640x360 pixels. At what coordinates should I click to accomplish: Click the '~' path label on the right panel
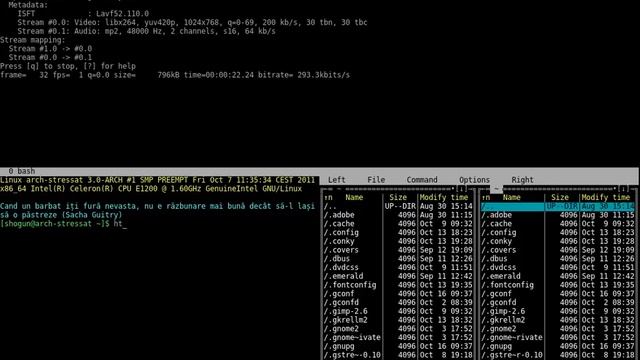tap(496, 189)
